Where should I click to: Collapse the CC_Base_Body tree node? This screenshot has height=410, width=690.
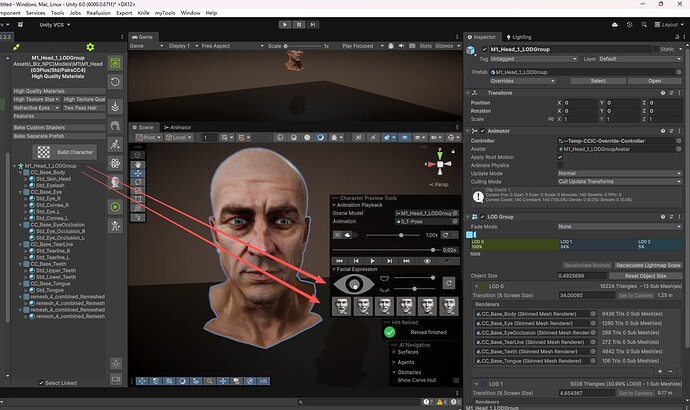pos(20,172)
